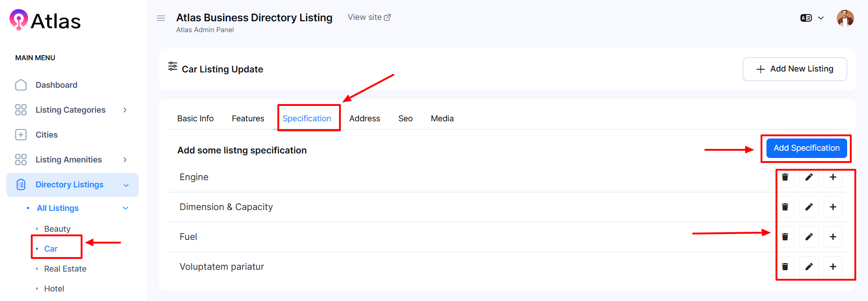Click Add New Listing button
The image size is (868, 301).
point(795,69)
